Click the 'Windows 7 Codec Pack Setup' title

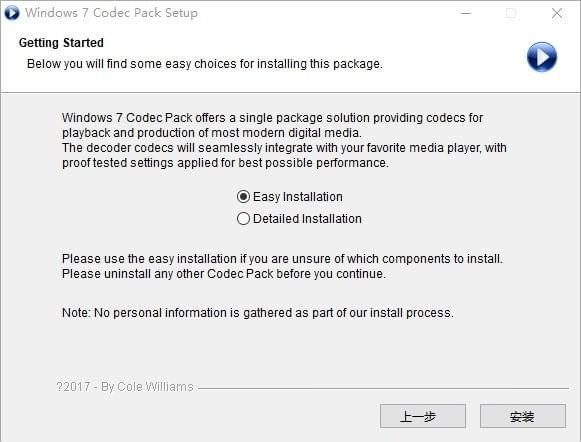[112, 13]
